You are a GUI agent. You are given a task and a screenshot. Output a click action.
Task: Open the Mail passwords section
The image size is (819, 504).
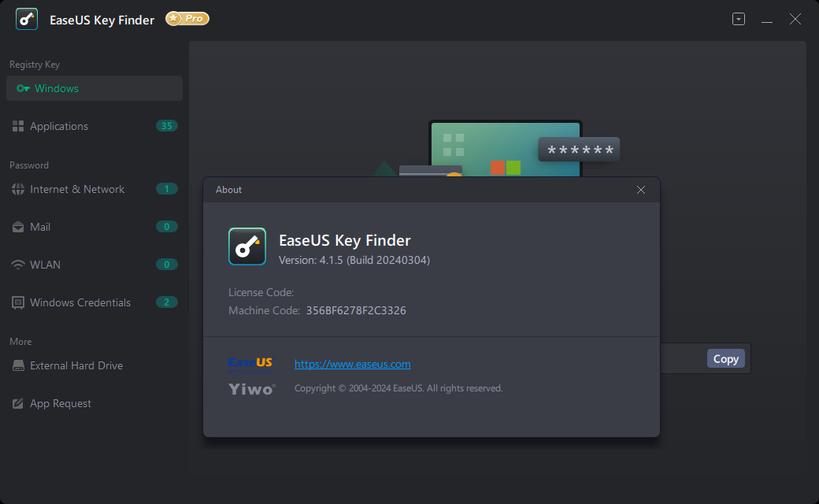point(94,227)
